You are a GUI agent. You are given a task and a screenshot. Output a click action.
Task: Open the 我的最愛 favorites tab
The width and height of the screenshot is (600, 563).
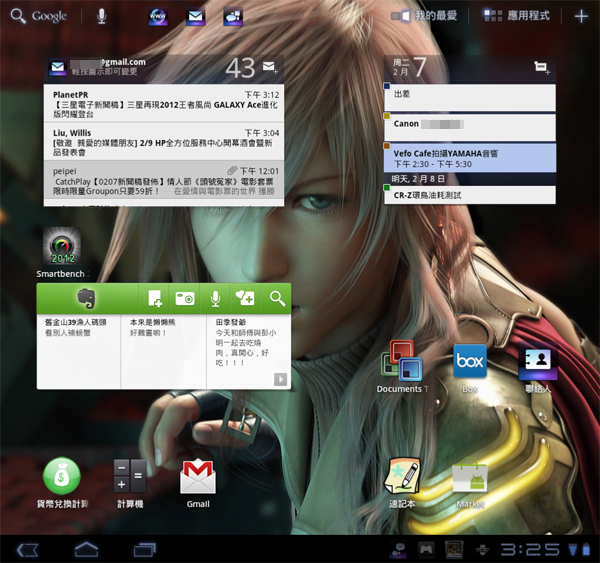[425, 16]
